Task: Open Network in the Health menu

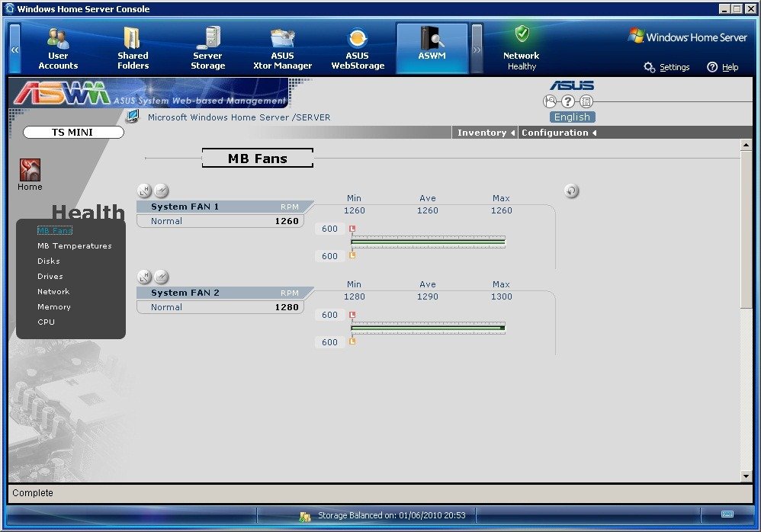Action: coord(53,291)
